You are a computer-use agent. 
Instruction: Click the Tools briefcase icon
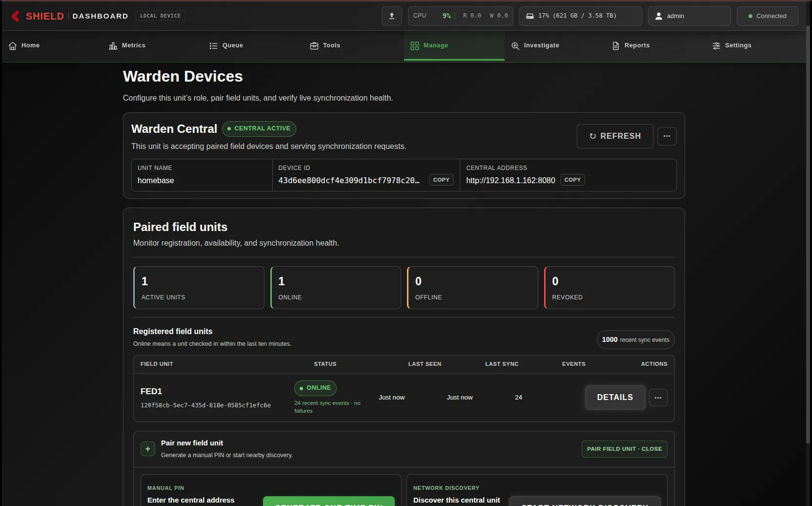(314, 46)
